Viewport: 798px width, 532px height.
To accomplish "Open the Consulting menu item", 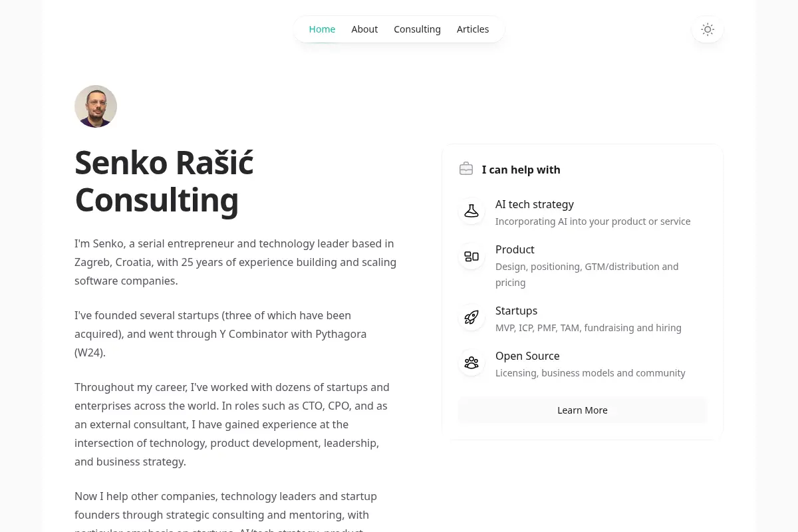I will point(417,29).
